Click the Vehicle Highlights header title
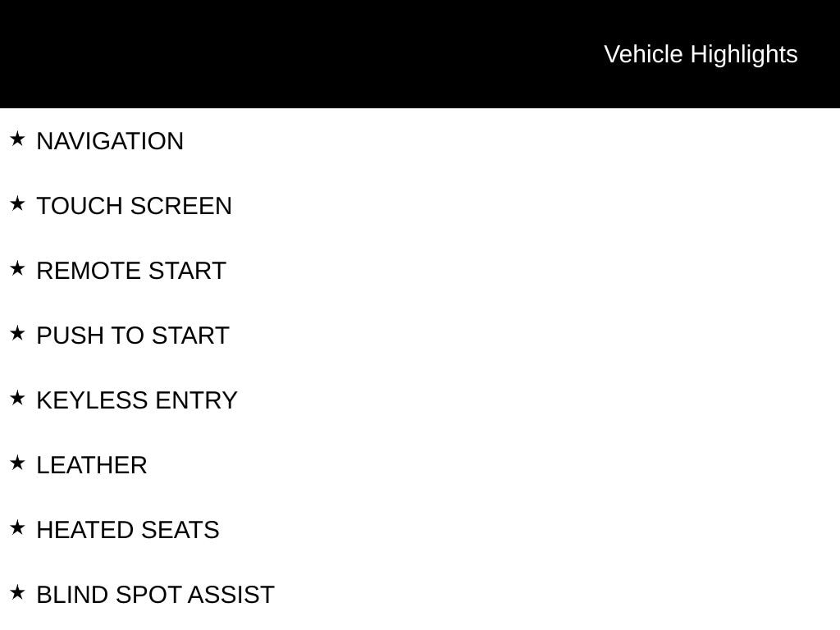The height and width of the screenshot is (630, 840). 701,54
